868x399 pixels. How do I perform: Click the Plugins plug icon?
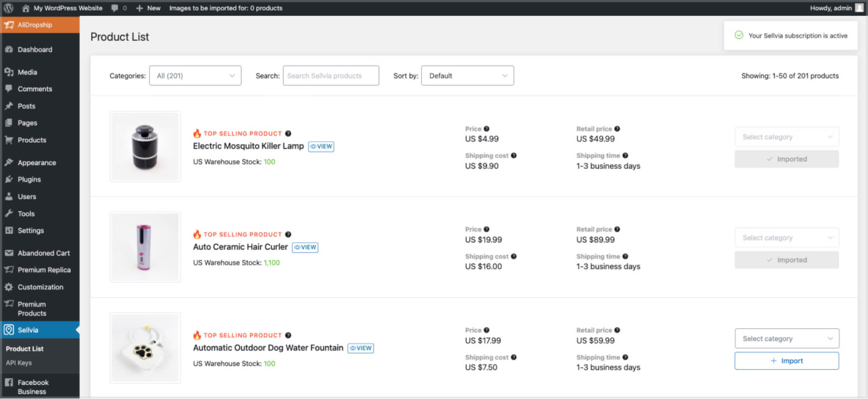[x=9, y=179]
